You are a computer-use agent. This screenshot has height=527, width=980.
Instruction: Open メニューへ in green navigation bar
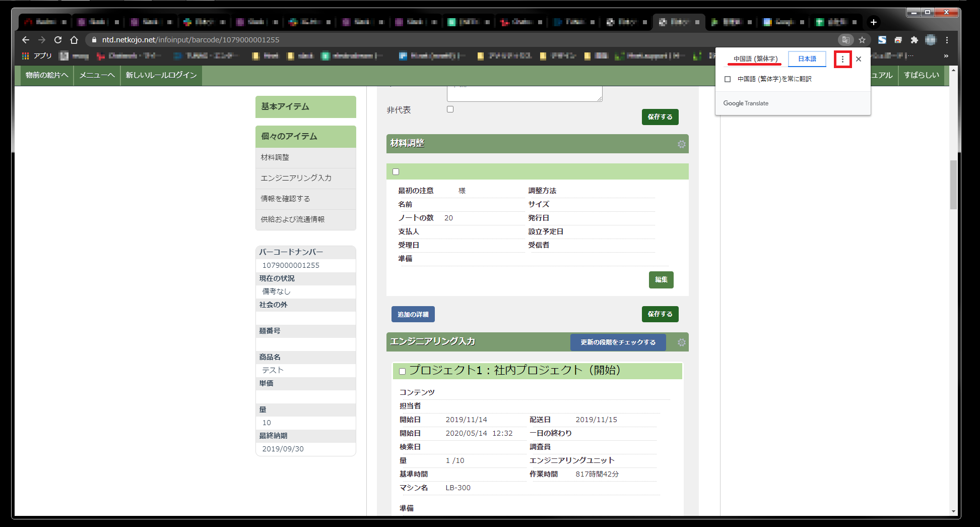click(x=97, y=75)
